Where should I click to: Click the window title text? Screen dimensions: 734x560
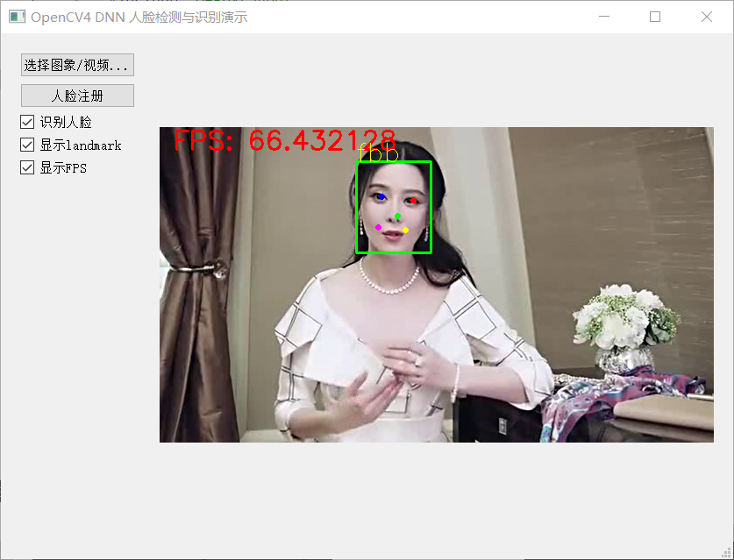[140, 16]
